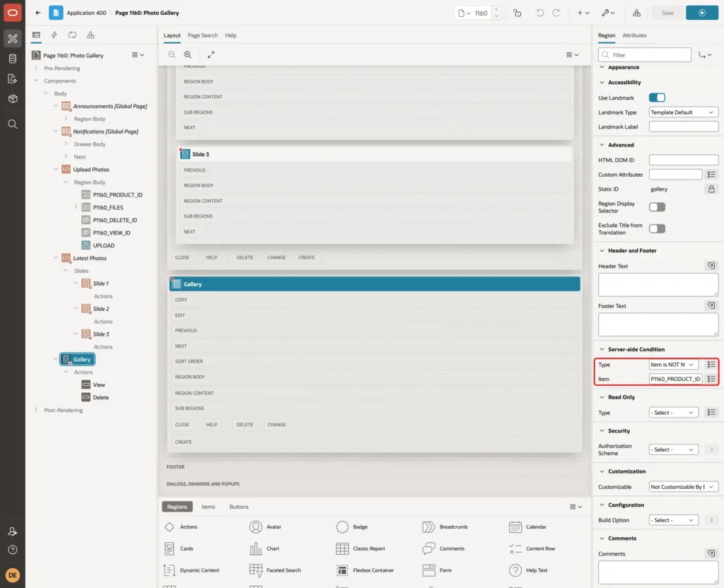This screenshot has height=588, width=724.
Task: Open the SQL Workshop database sidebar icon
Action: pyautogui.click(x=13, y=59)
